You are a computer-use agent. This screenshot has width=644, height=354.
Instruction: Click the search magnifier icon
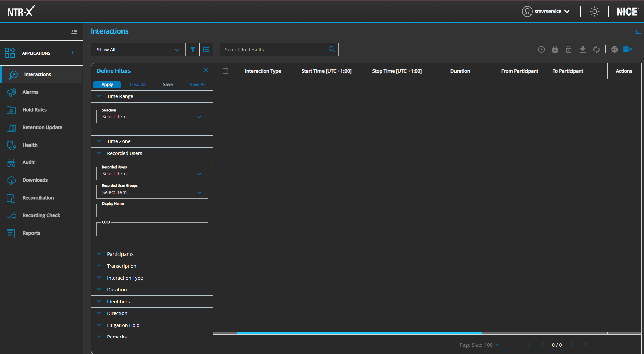tap(332, 49)
